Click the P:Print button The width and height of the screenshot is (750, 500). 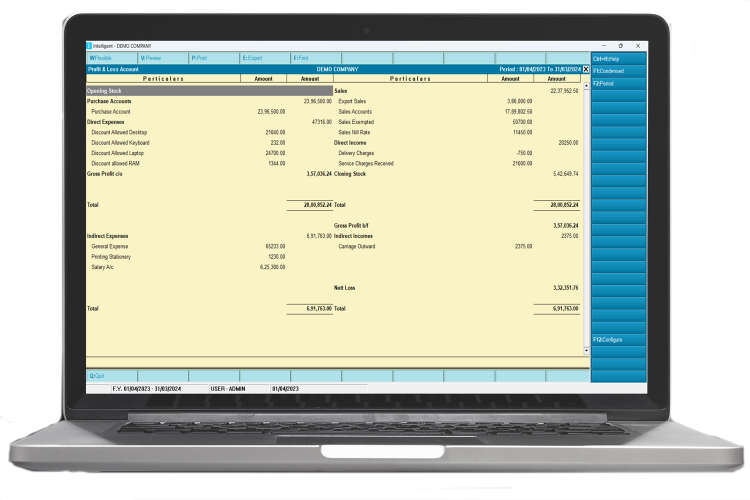(214, 58)
